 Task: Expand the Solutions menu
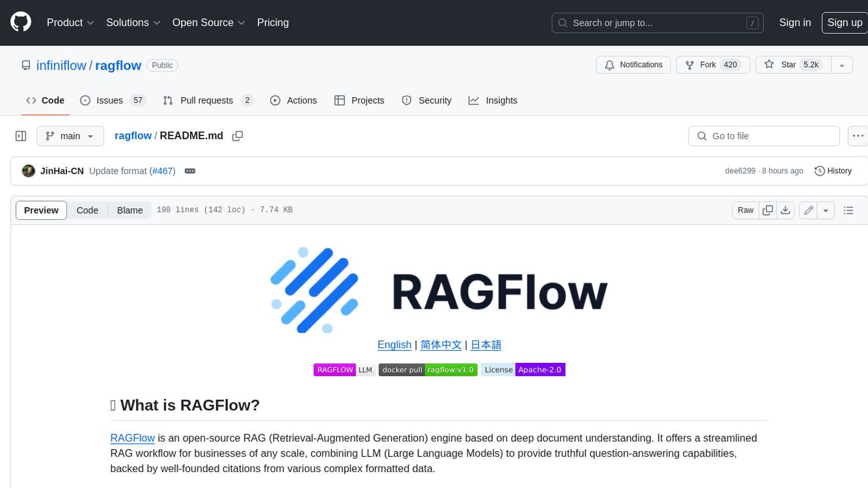[133, 22]
